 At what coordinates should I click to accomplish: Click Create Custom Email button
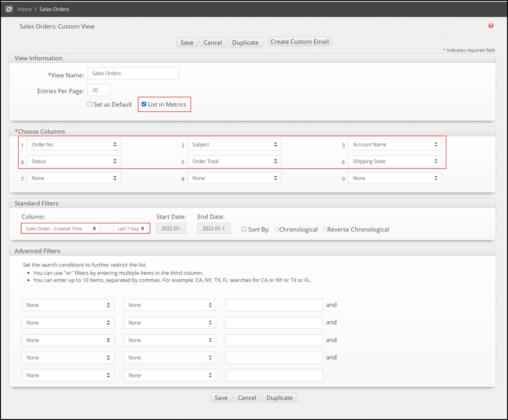pyautogui.click(x=299, y=42)
